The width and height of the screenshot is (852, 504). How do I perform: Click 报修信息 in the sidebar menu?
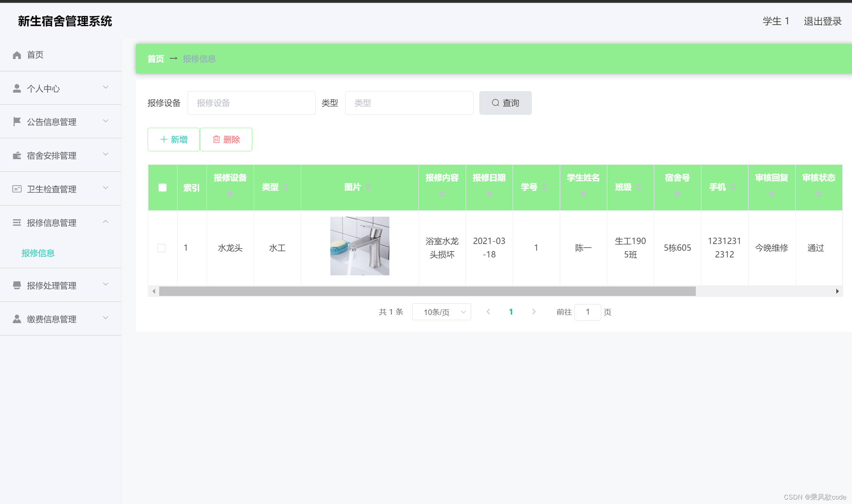pos(38,253)
